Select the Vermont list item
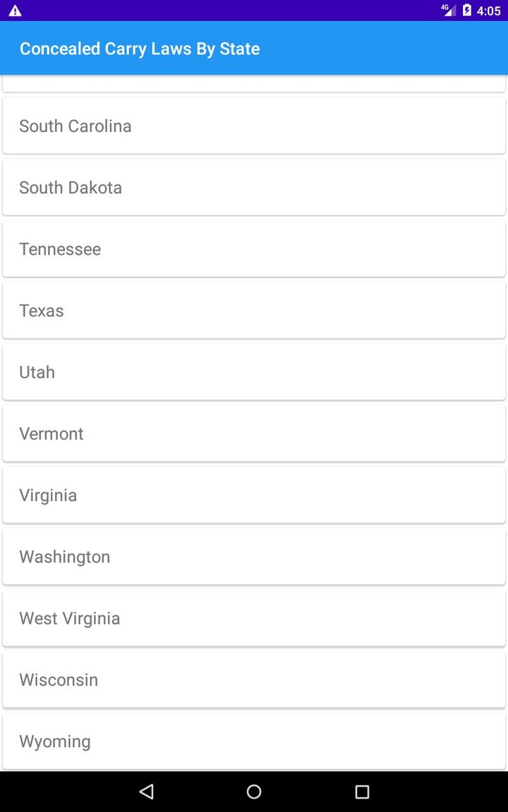This screenshot has width=508, height=812. (254, 433)
